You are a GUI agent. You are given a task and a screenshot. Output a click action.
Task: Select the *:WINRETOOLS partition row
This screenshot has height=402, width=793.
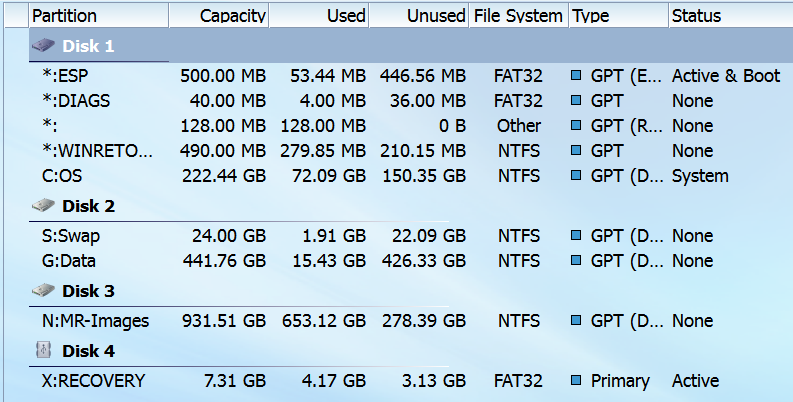[98, 151]
